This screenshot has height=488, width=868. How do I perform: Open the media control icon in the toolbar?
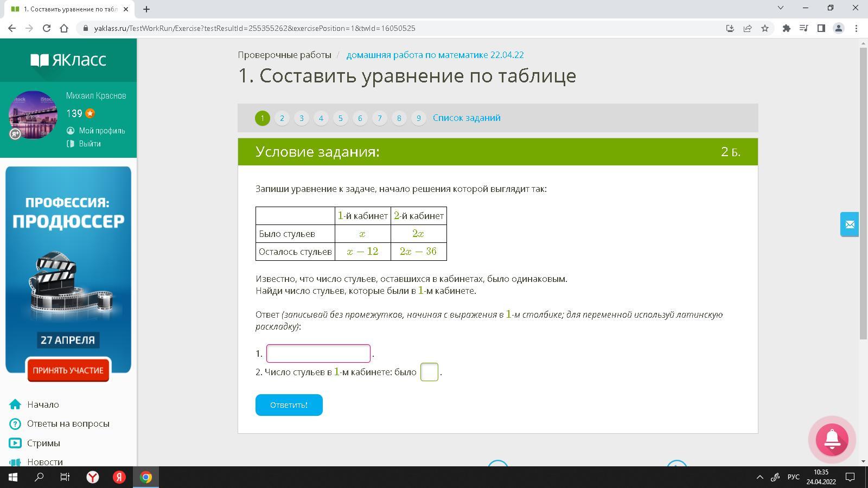tap(804, 28)
